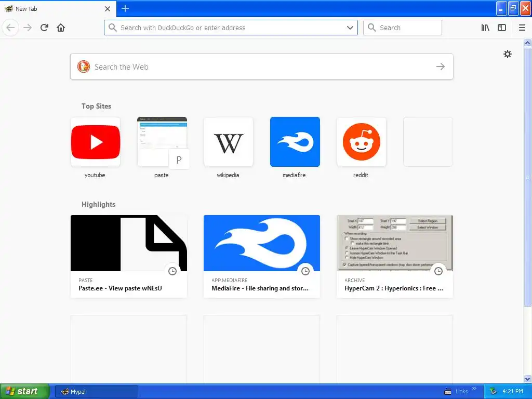Image resolution: width=532 pixels, height=399 pixels.
Task: Click the page scrollbar down arrow
Action: (x=528, y=379)
